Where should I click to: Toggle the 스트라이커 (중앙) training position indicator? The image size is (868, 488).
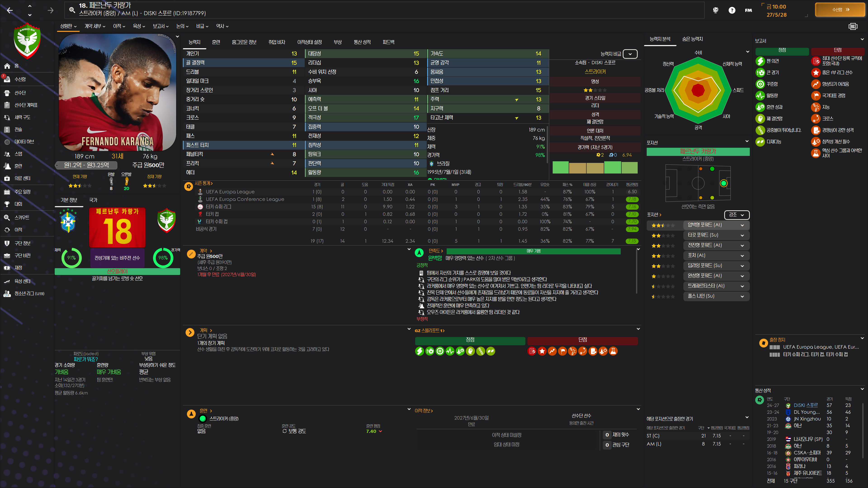pos(203,419)
